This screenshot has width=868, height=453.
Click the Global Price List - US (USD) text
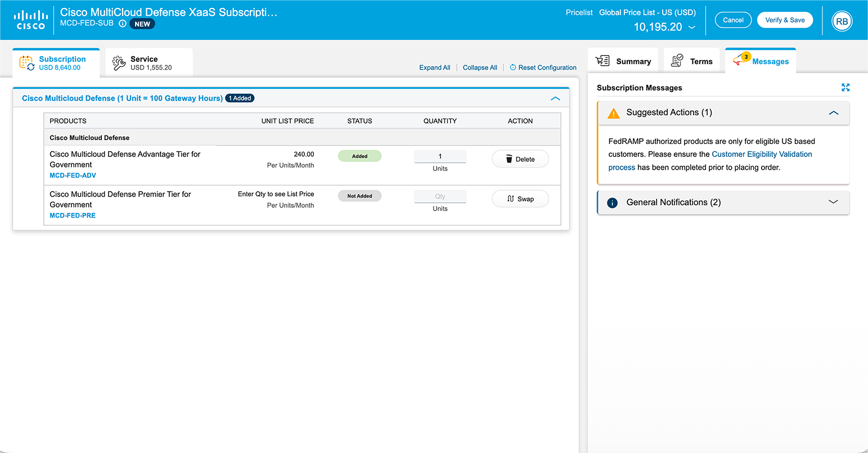click(x=647, y=12)
